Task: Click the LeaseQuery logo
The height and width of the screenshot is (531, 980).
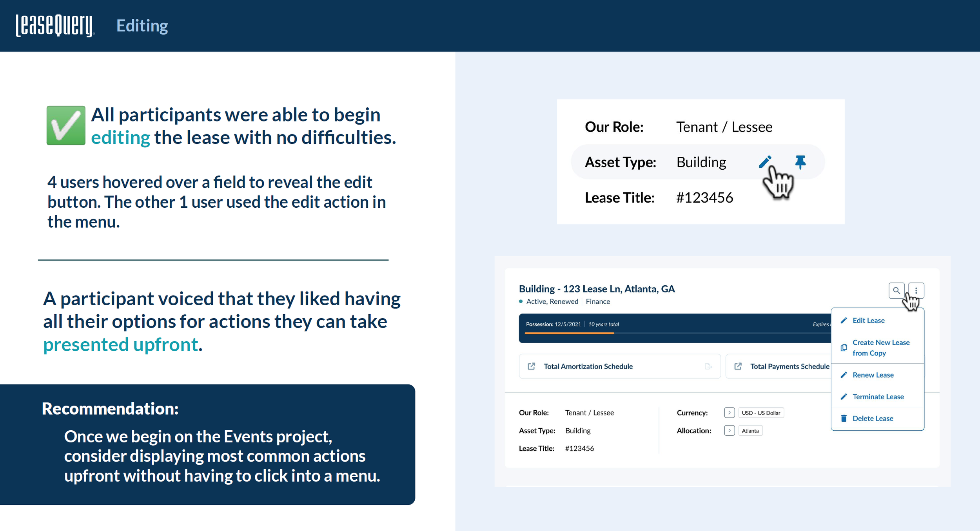Action: point(55,26)
